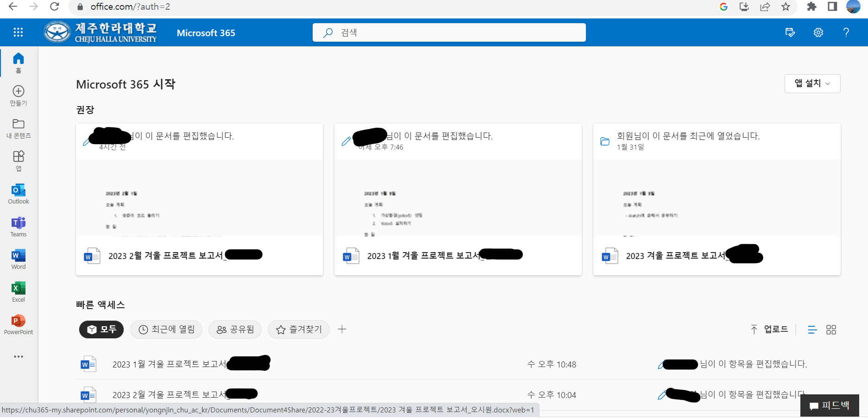The height and width of the screenshot is (418, 868).
Task: Switch to list view layout
Action: pos(812,329)
